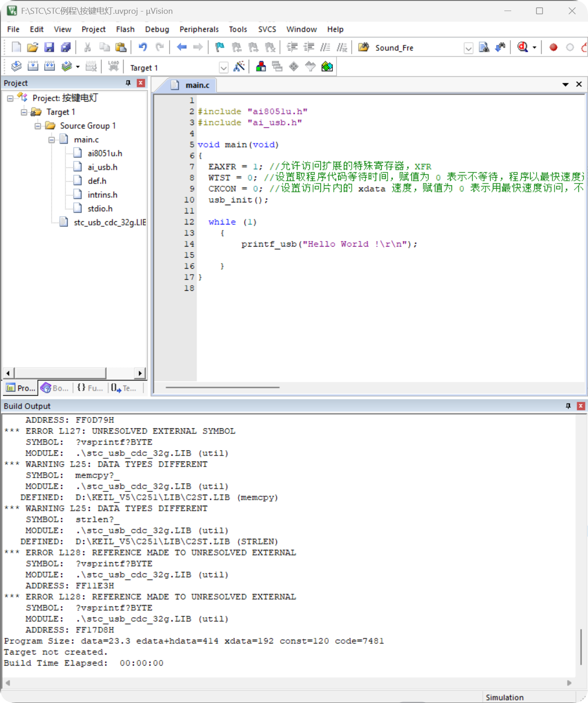Click the Paste clipboard icon
This screenshot has width=588, height=703.
tap(121, 47)
